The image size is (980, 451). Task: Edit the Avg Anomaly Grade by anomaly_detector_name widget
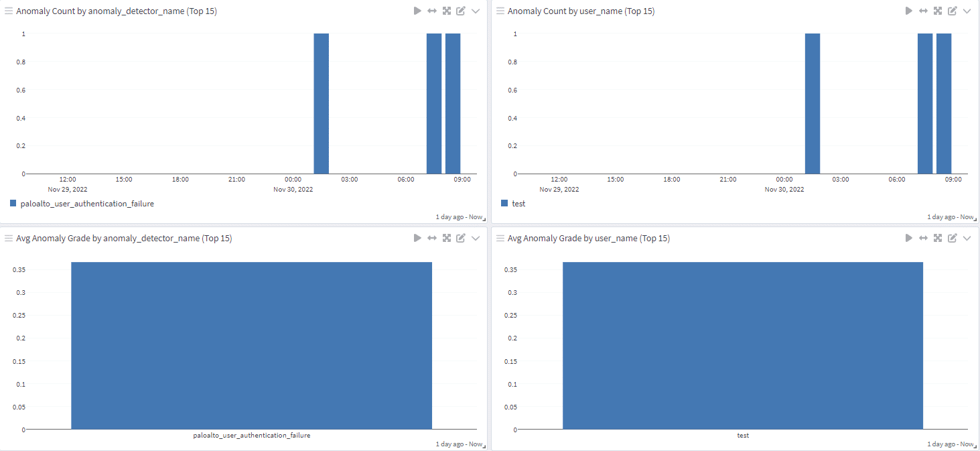461,239
